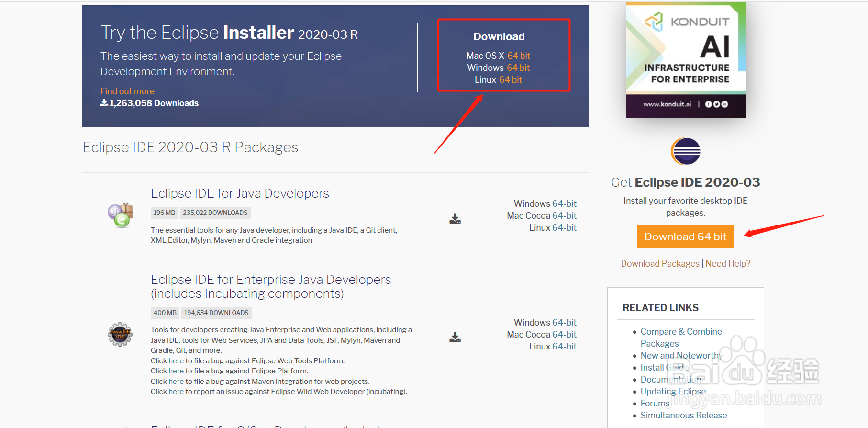Click the Java EE IDE gear logo
The height and width of the screenshot is (428, 868).
pyautogui.click(x=120, y=334)
